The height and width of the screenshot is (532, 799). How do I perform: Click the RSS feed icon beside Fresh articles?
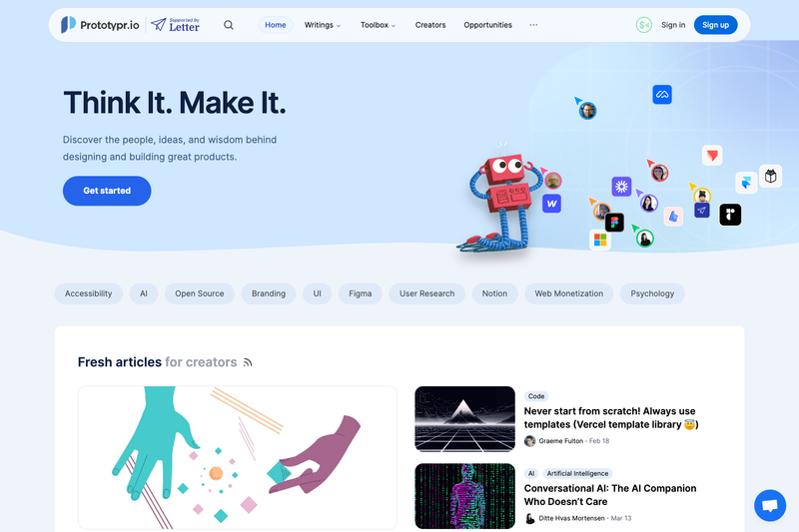248,362
